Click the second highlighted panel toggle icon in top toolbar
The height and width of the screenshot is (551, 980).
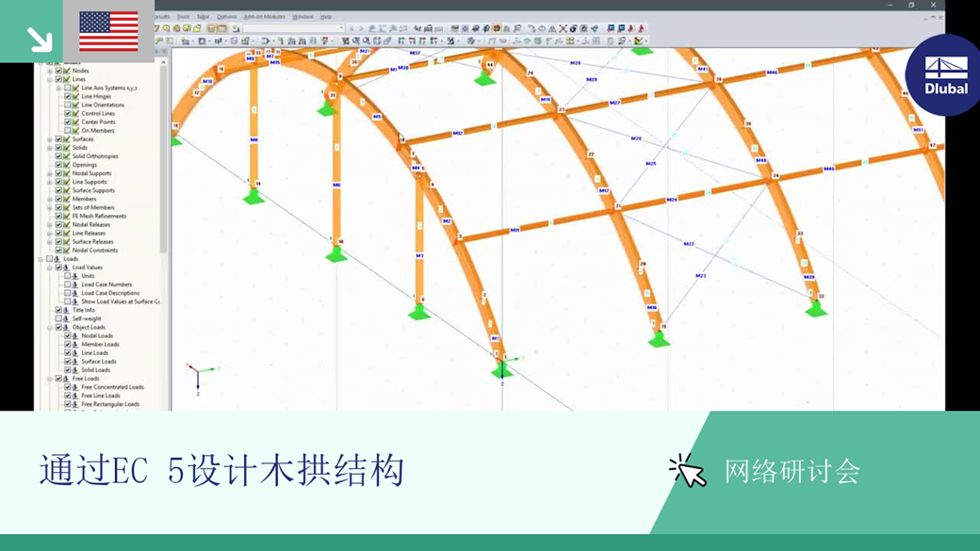point(222,29)
